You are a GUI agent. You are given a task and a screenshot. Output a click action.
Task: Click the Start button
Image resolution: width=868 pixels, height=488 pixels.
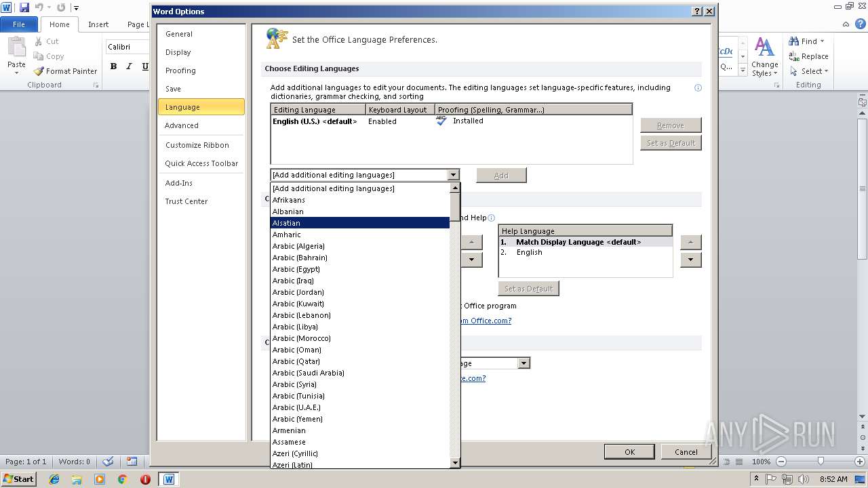(18, 479)
